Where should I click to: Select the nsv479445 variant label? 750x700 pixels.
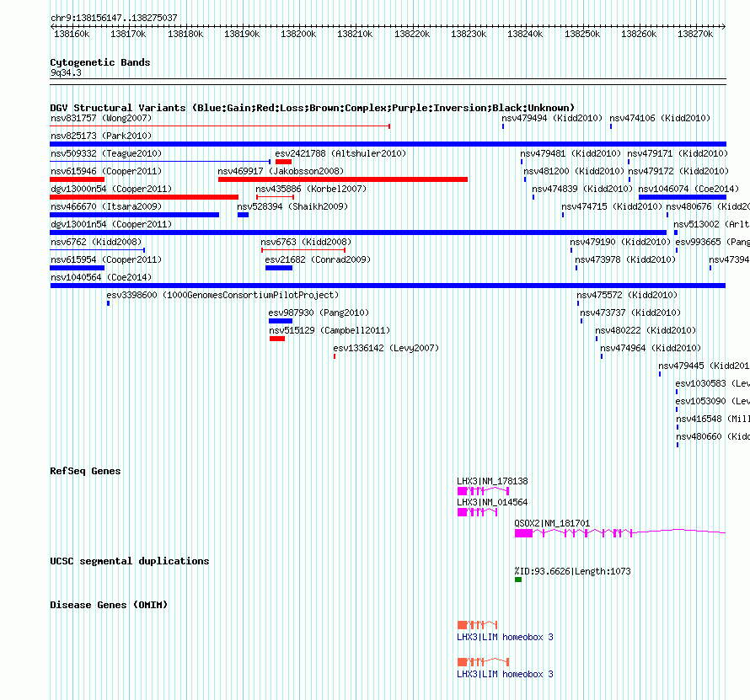click(x=704, y=366)
